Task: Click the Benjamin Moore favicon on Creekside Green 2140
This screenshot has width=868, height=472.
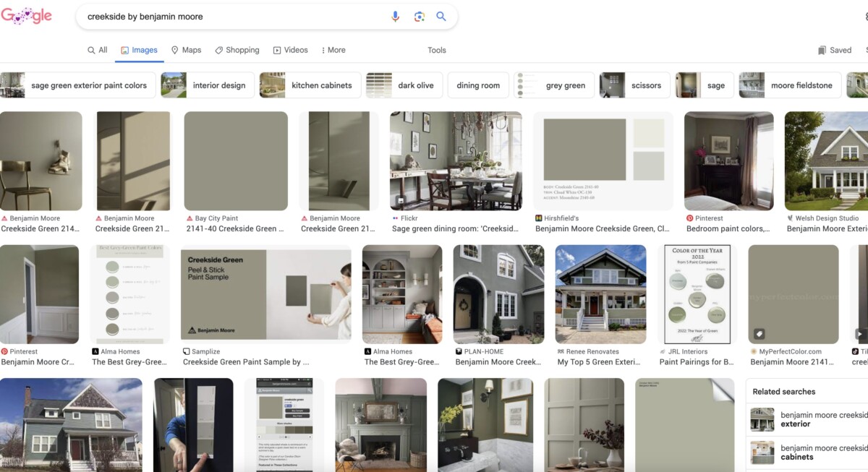Action: pyautogui.click(x=6, y=218)
